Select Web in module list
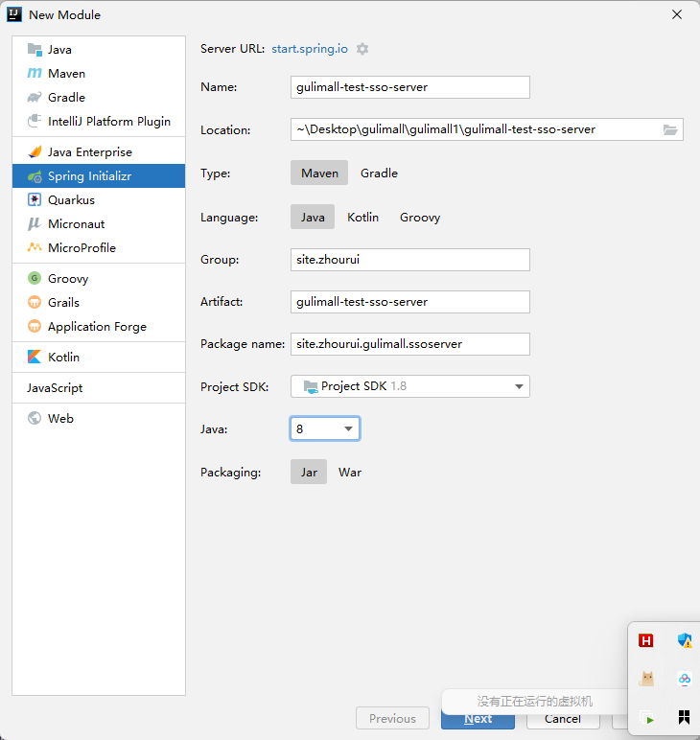 [99, 418]
